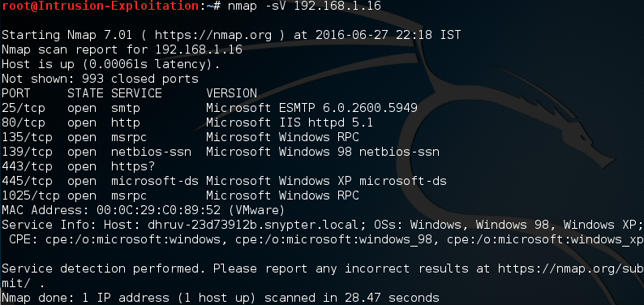
Task: Click the Microsoft ESMTP 6.0.2600.5949 version text
Action: click(x=311, y=108)
